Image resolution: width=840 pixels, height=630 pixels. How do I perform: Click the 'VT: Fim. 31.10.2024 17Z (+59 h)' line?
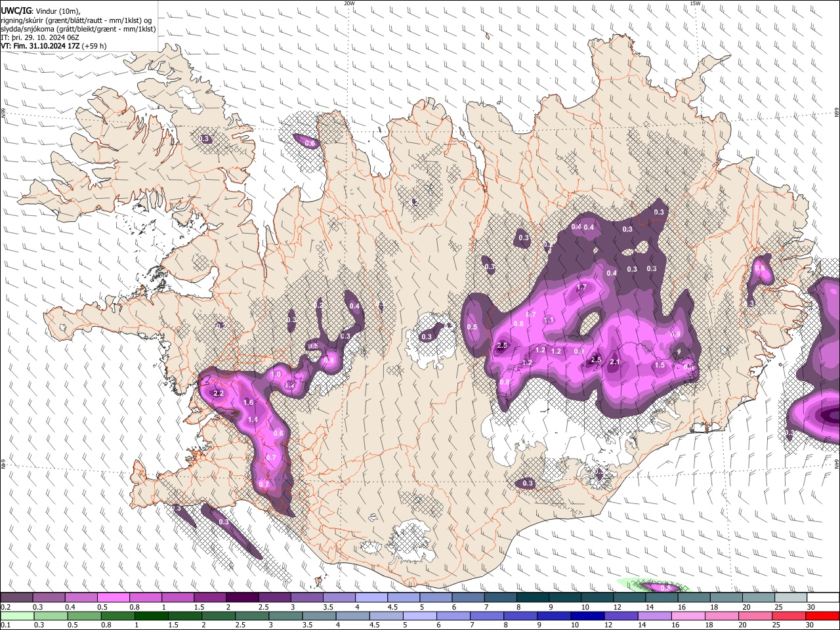click(53, 46)
